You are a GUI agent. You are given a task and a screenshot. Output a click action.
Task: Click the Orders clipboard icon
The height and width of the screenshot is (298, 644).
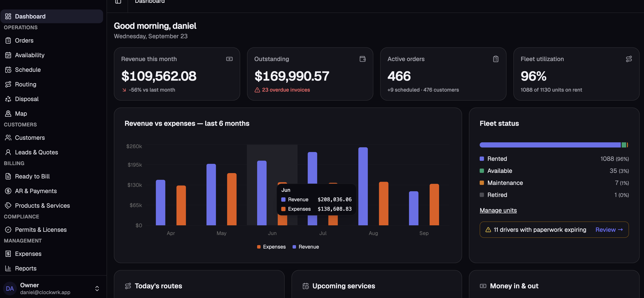click(x=8, y=40)
